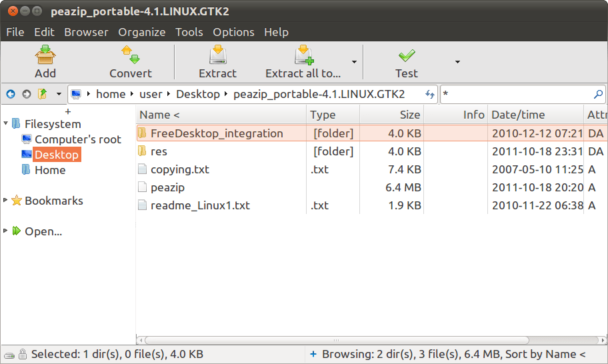Click the readme_Linux1.txt file icon
This screenshot has width=608, height=364.
142,205
